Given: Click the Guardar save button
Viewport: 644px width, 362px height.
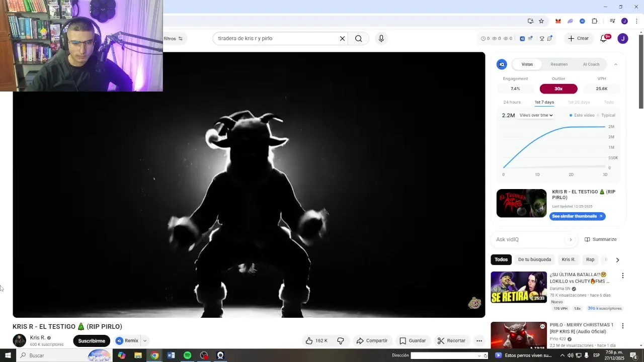Looking at the screenshot, I should pyautogui.click(x=413, y=341).
